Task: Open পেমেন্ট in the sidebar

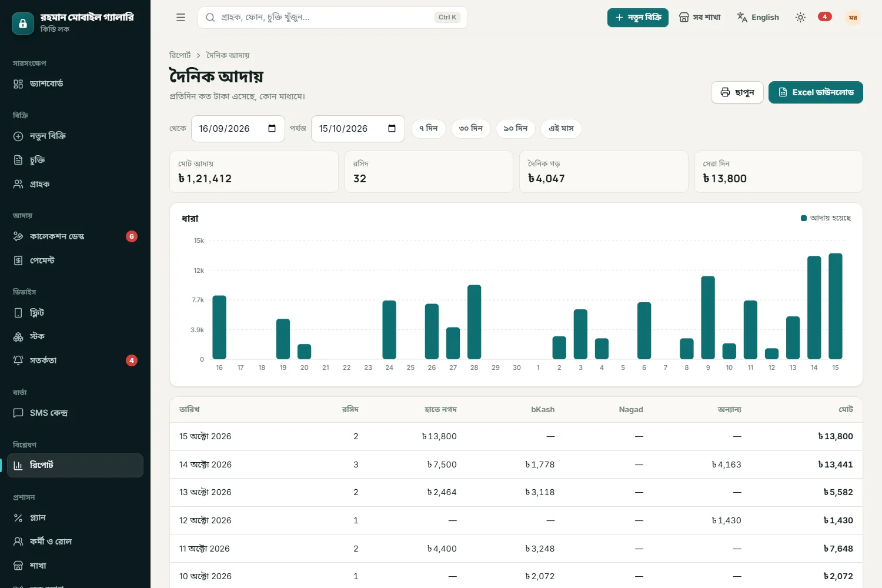Action: pyautogui.click(x=75, y=260)
